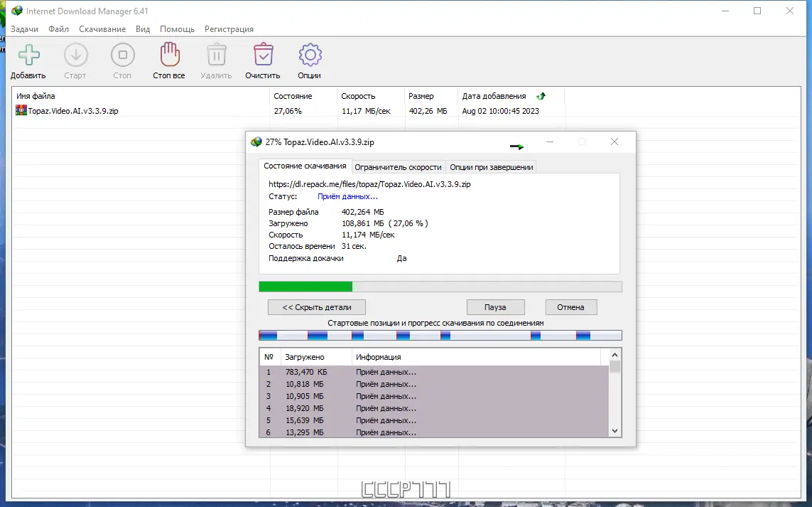Click the Добавить (Add) plus icon
The width and height of the screenshot is (812, 507).
[x=29, y=55]
